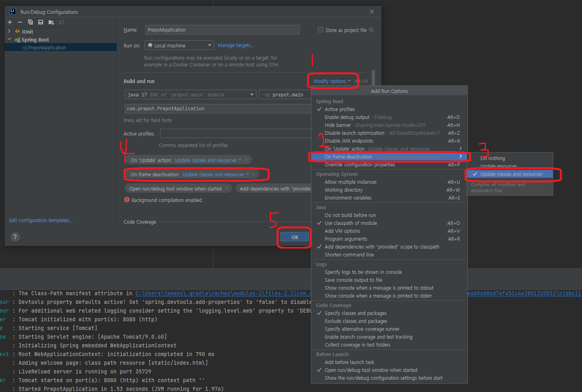
Task: Click the Active profiles input field
Action: coord(235,134)
